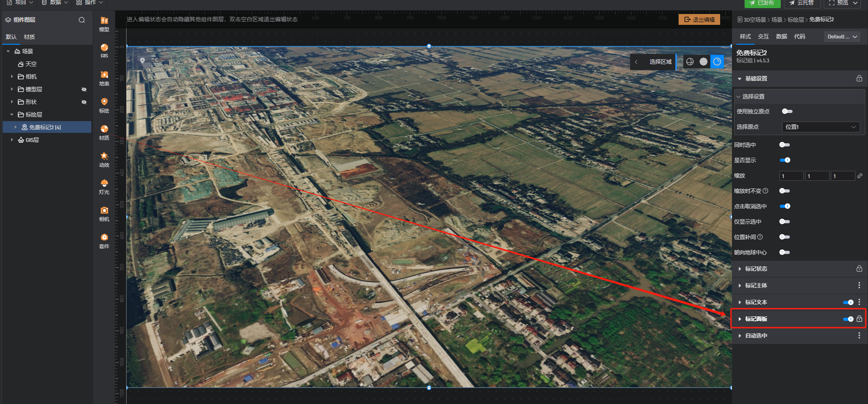Open the 选择原点 位置1 dropdown
This screenshot has height=404, width=868.
point(821,127)
